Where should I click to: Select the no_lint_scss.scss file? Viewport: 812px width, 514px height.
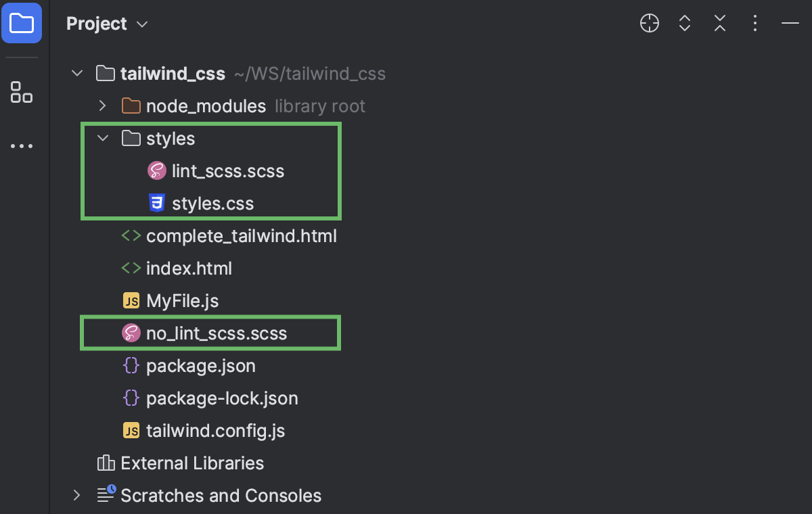(217, 333)
